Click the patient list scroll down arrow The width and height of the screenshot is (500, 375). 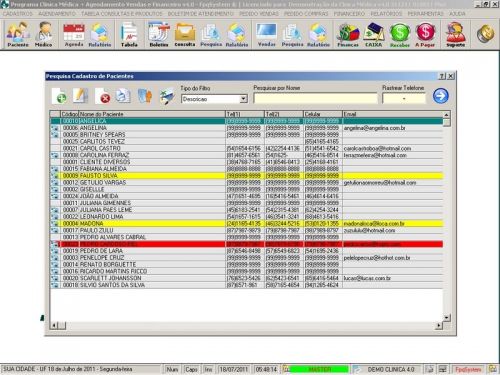point(447,317)
